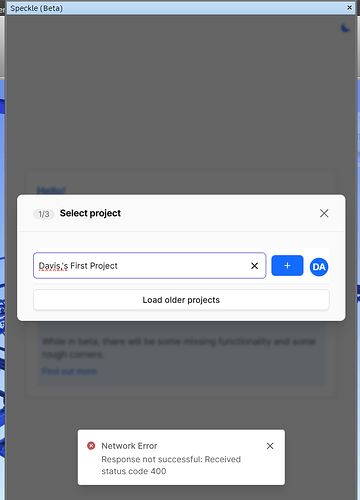Click the status code 400 message
The width and height of the screenshot is (360, 500).
171,465
